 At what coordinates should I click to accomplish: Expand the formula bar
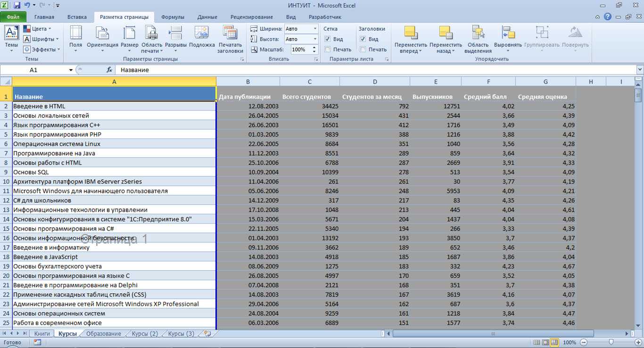640,70
